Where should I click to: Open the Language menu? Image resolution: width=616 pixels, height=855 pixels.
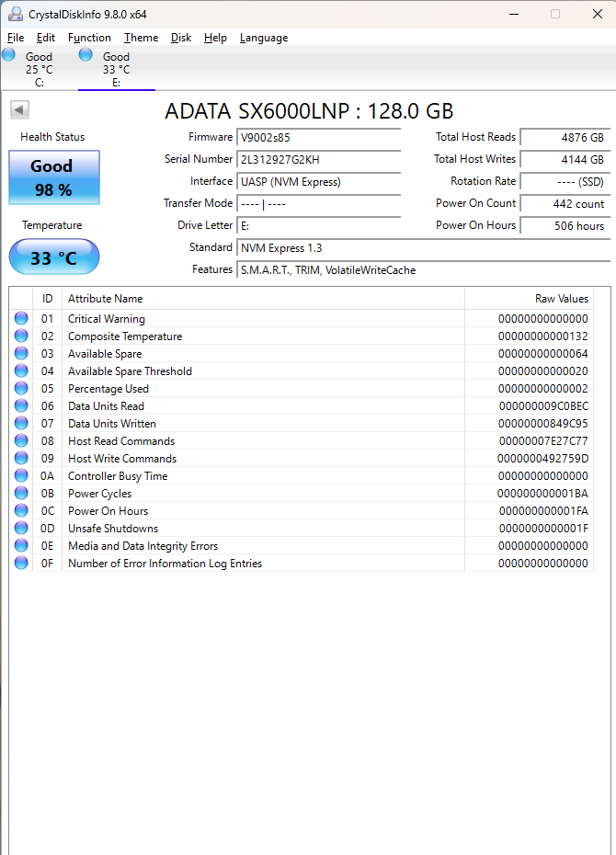pos(264,38)
